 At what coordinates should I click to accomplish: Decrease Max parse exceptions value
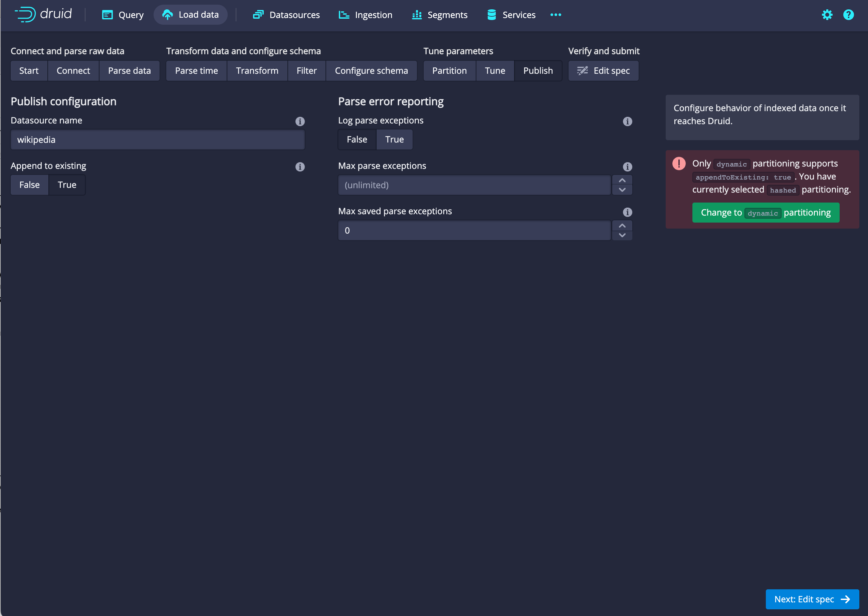pyautogui.click(x=622, y=190)
